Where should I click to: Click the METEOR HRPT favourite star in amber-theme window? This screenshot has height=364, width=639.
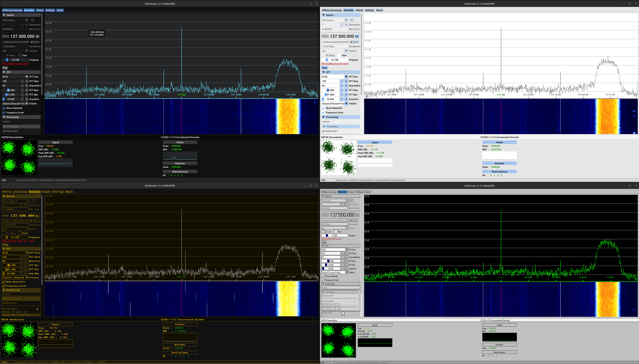(37, 309)
